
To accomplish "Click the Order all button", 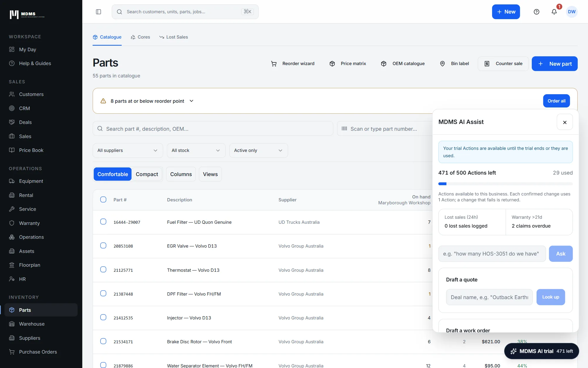I will [556, 101].
